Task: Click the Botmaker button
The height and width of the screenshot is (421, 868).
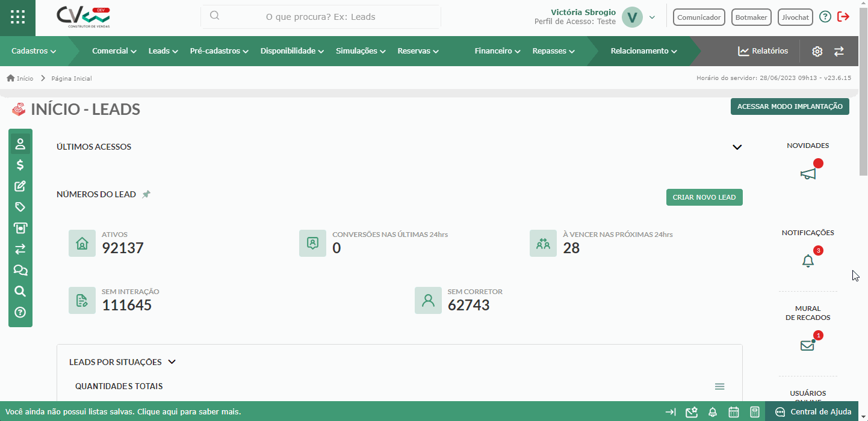Action: coord(751,17)
